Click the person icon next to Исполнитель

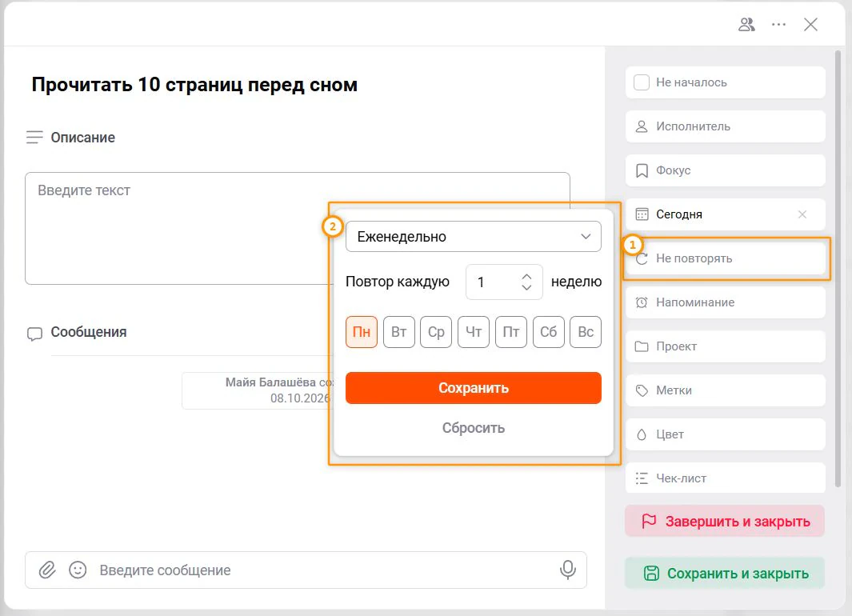tap(642, 126)
